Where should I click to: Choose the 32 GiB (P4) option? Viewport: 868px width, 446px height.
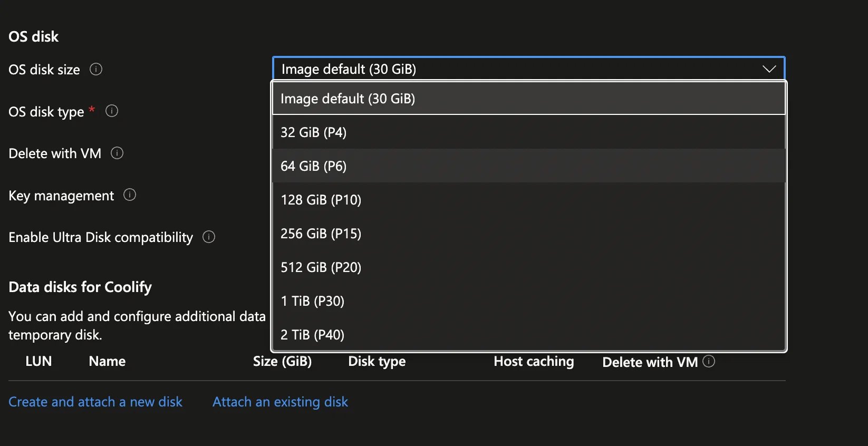pyautogui.click(x=528, y=132)
